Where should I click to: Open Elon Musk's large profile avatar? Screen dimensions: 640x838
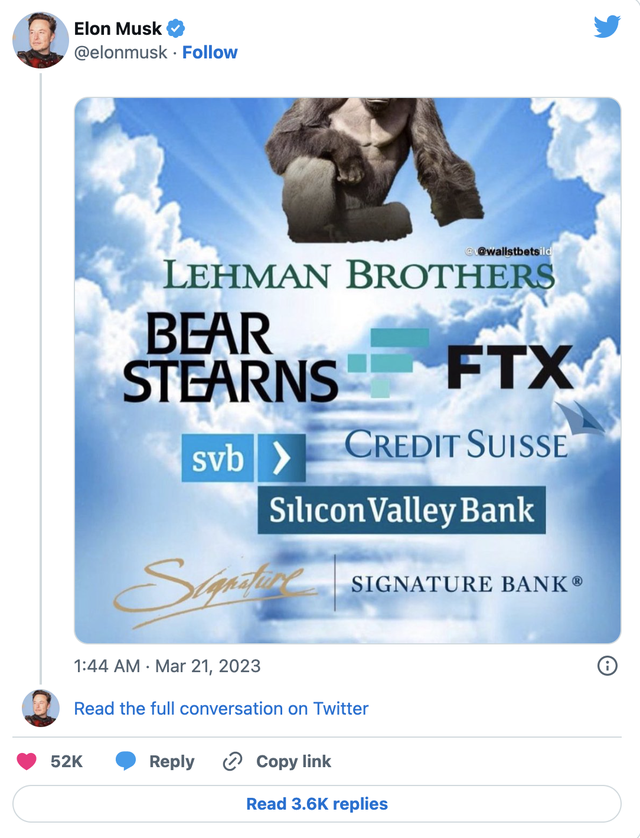click(40, 40)
